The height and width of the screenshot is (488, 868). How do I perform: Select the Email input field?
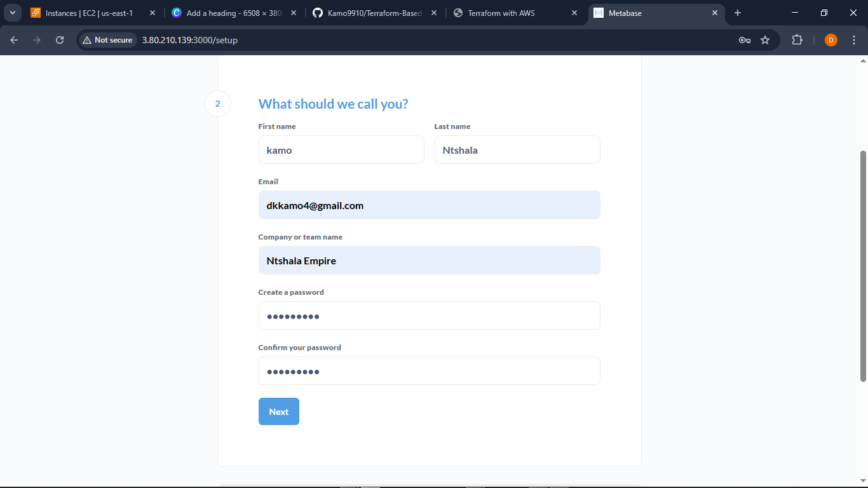click(429, 205)
